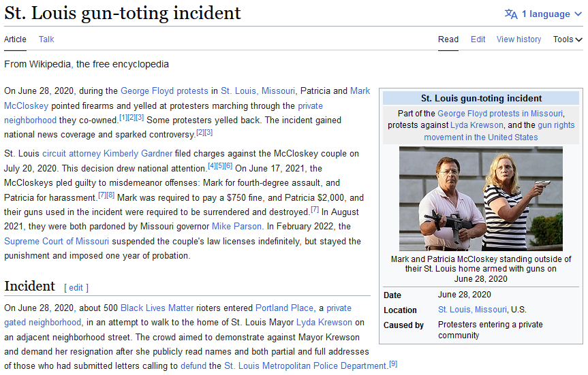
Task: Visit the Supreme Court of Missouri page
Action: [57, 241]
